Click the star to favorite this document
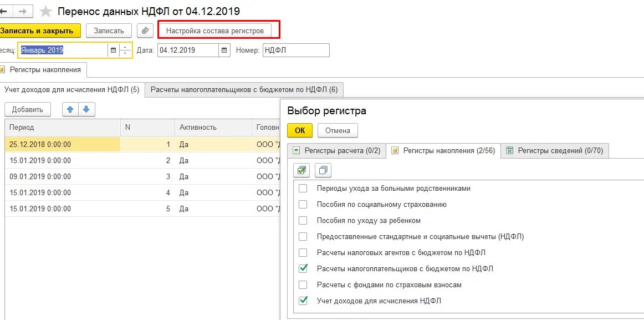The height and width of the screenshot is (320, 644). pyautogui.click(x=45, y=11)
